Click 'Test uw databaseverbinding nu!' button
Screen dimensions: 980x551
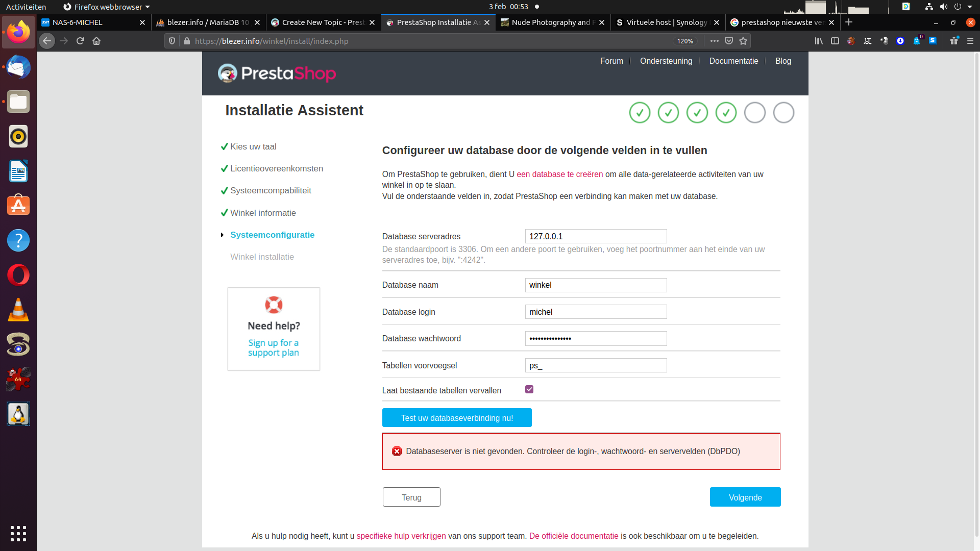[x=457, y=418]
